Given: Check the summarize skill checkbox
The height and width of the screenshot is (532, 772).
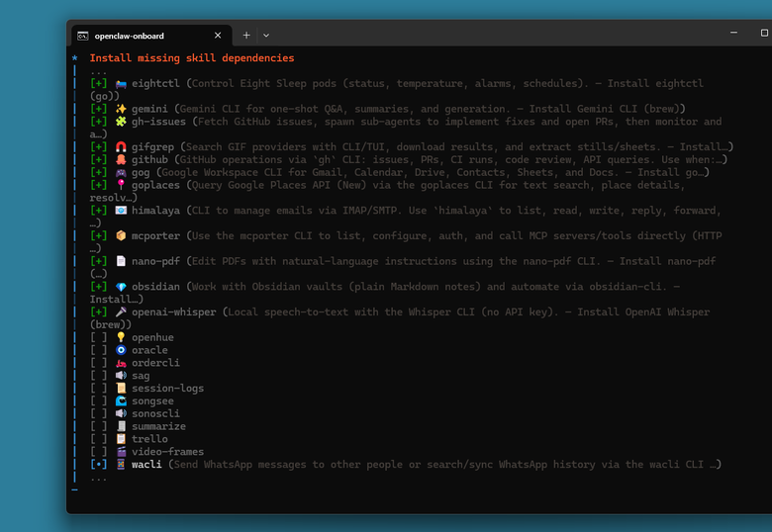Looking at the screenshot, I should click(x=98, y=426).
